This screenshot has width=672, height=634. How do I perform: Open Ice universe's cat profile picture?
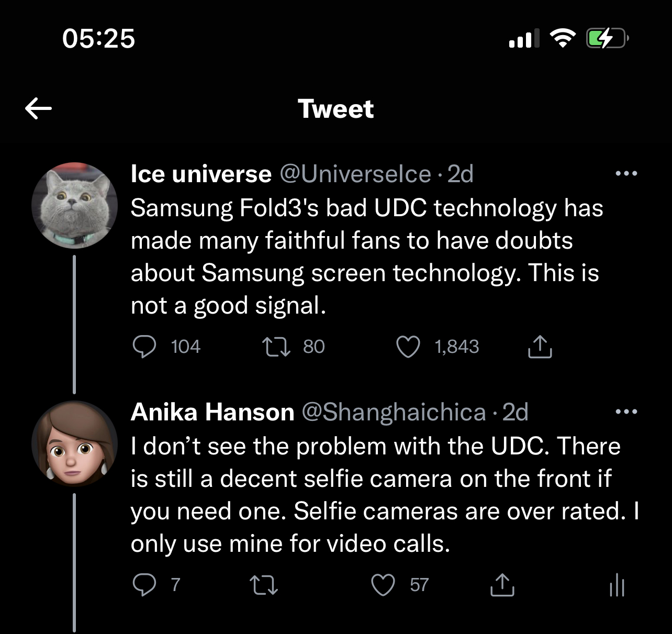point(74,205)
